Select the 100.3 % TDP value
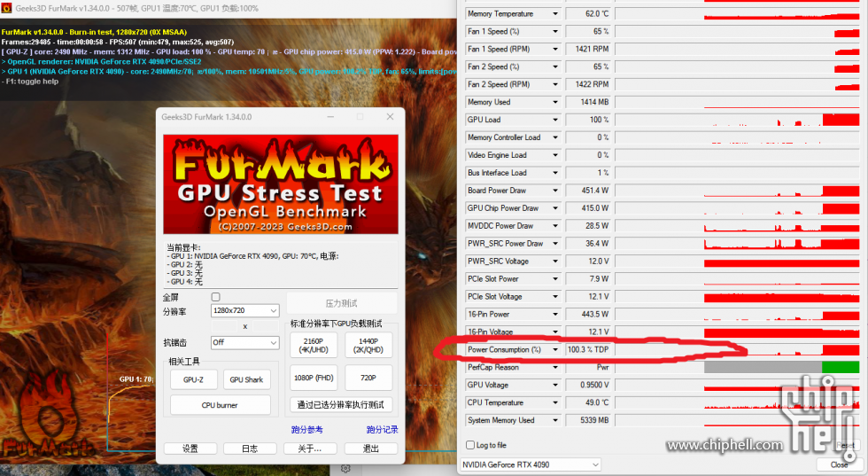Viewport: 868px width, 476px height. (588, 349)
